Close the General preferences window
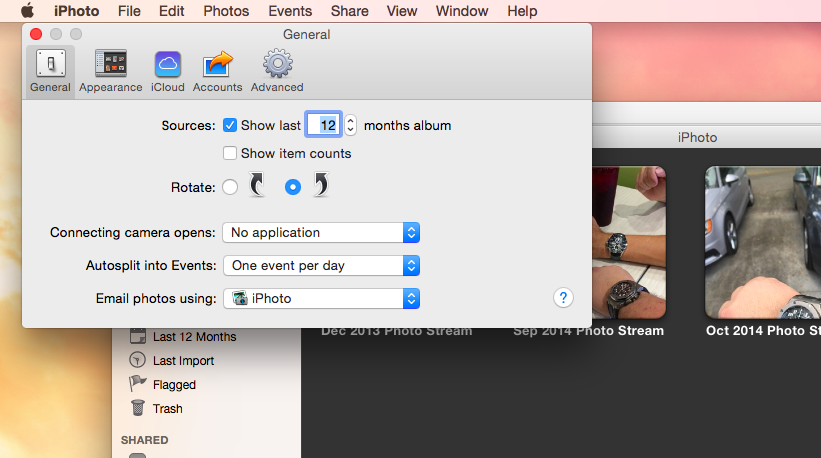Viewport: 821px width, 458px height. 36,34
